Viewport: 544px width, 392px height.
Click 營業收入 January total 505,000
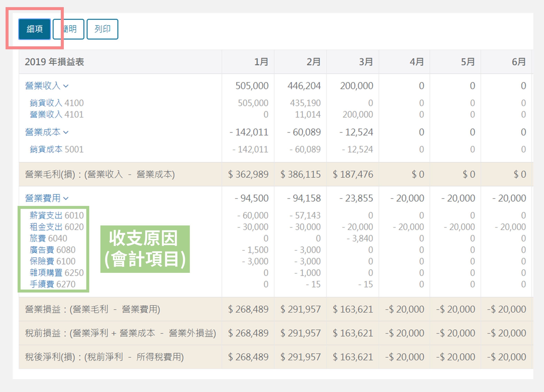(252, 86)
